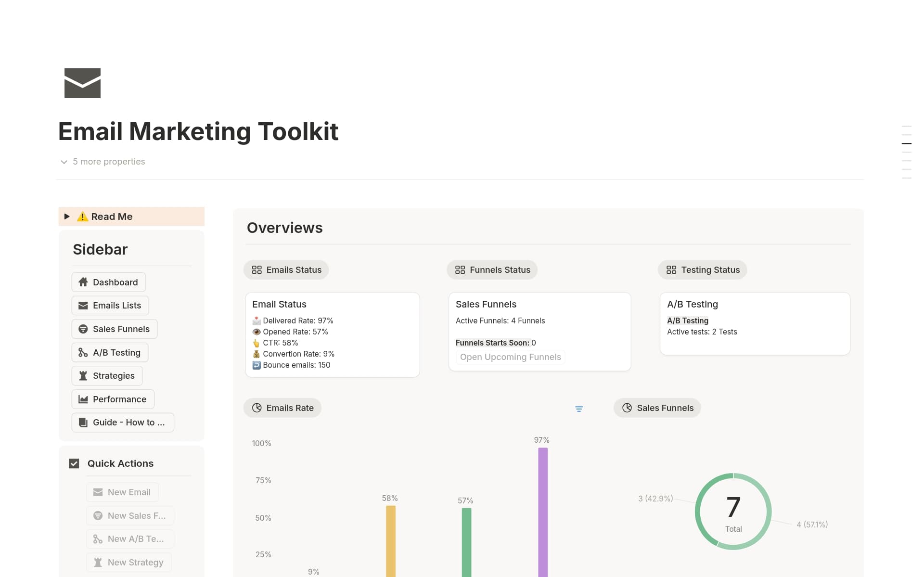Click the envelope page icon above the title

coord(82,82)
